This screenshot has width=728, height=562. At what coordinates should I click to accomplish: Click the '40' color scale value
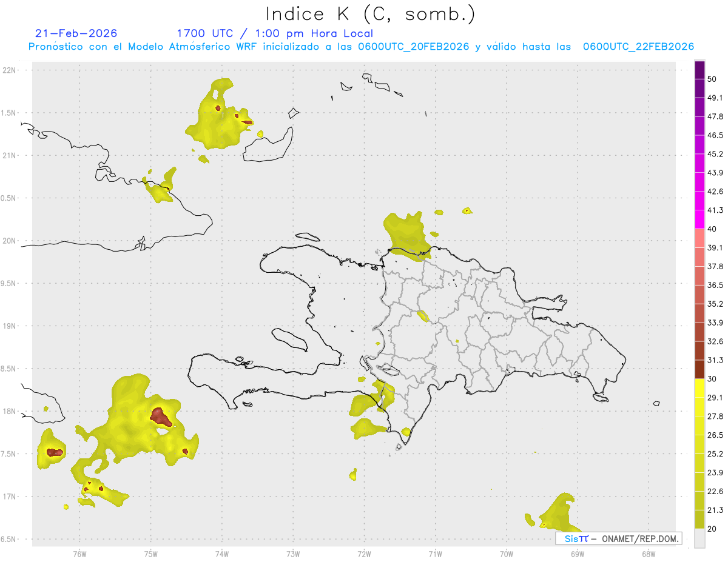click(x=712, y=229)
